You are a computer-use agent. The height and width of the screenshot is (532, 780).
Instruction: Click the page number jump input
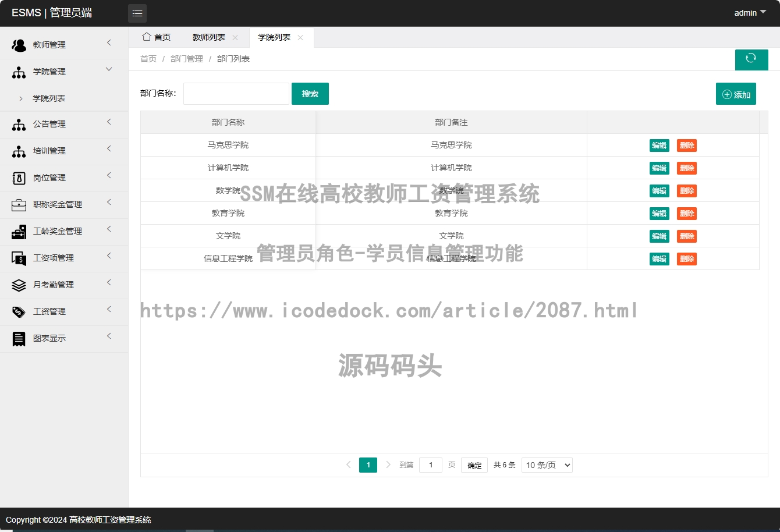[431, 465]
